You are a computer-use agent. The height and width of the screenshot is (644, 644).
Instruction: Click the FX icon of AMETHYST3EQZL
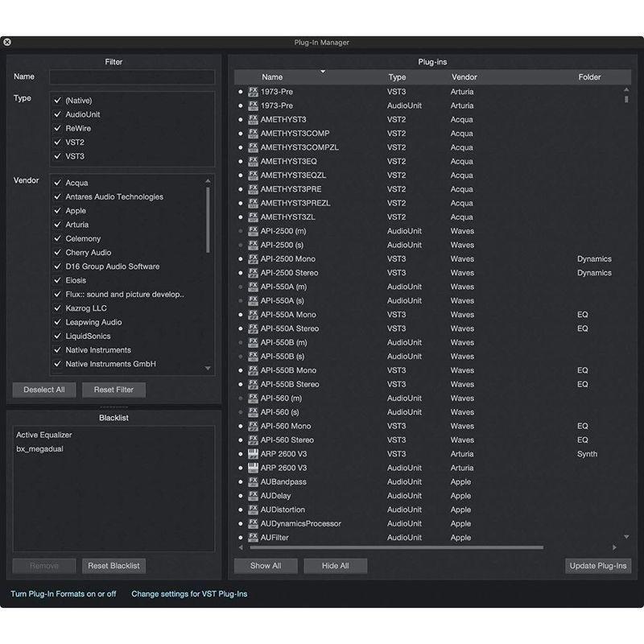point(253,175)
